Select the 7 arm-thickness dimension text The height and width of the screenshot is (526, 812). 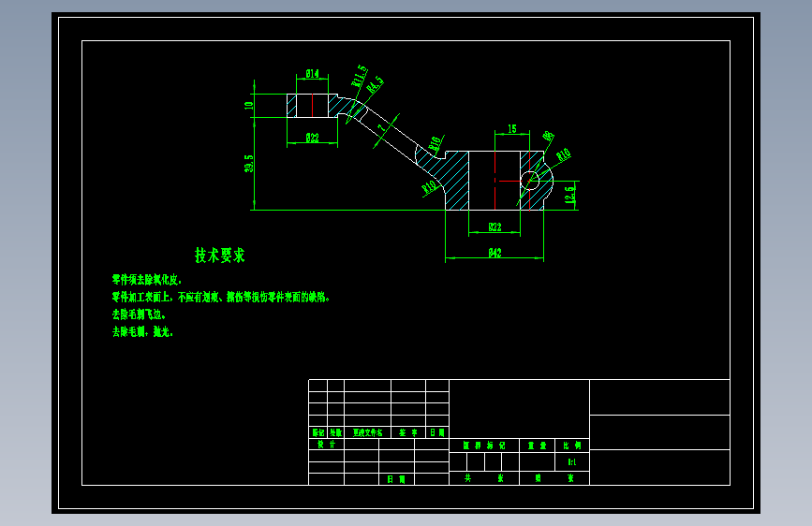(x=382, y=127)
